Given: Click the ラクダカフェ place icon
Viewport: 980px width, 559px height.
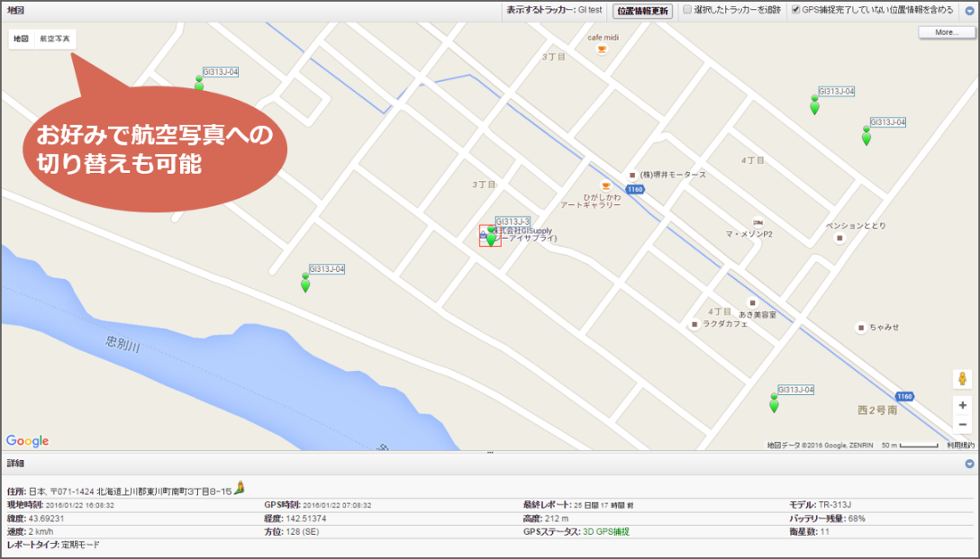Looking at the screenshot, I should coord(694,325).
